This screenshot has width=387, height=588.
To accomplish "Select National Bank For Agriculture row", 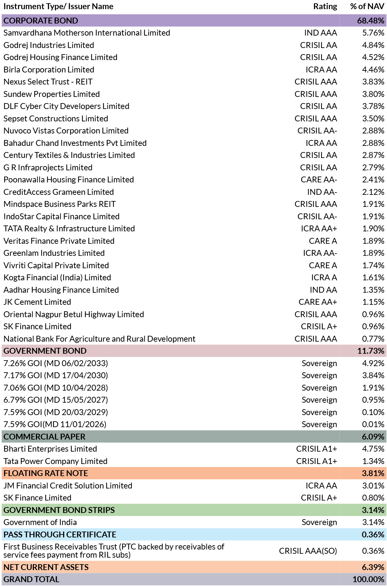I will tap(194, 339).
